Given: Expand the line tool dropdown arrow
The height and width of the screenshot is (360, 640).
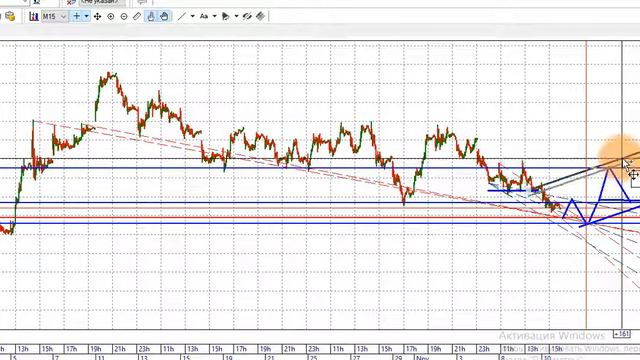Looking at the screenshot, I should (193, 16).
